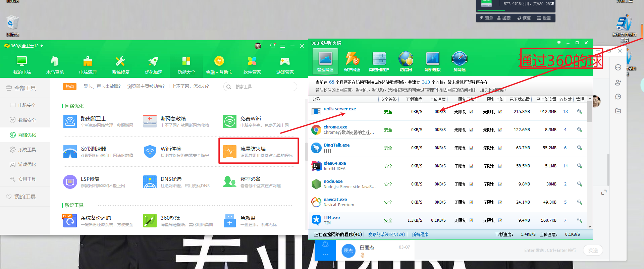This screenshot has height=269, width=644.
Task: Open 测网速 speed gauge icon
Action: 460,62
